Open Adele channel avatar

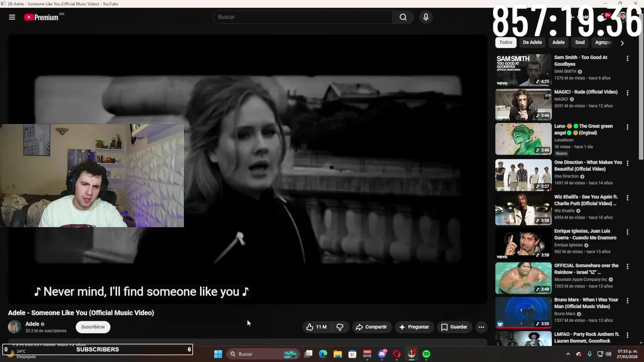tap(15, 327)
